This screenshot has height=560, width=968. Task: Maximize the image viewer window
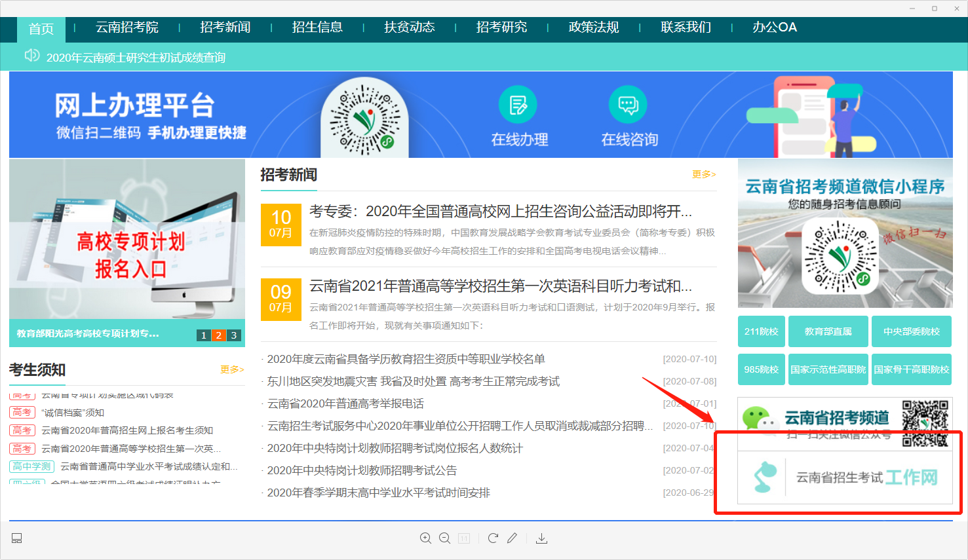(x=935, y=9)
